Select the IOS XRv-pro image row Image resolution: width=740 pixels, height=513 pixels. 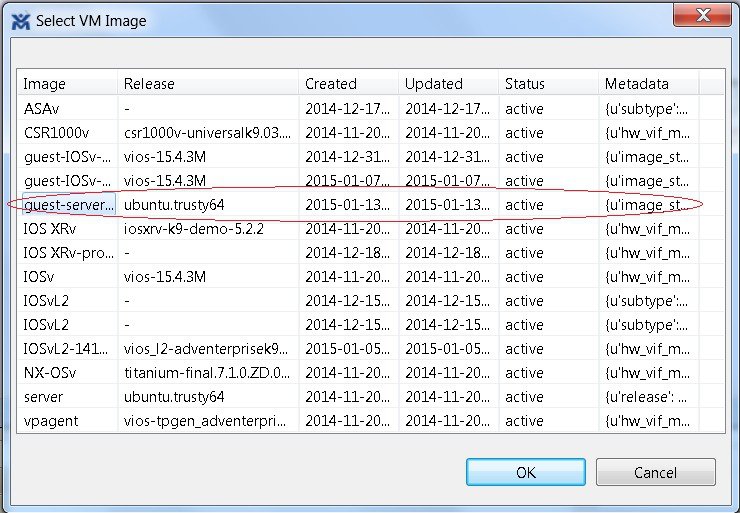tap(68, 253)
